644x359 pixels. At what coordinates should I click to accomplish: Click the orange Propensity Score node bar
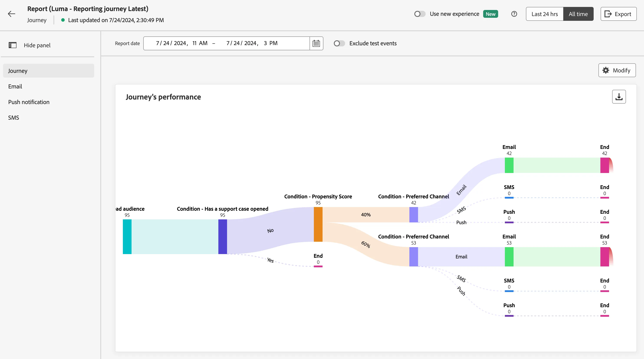318,224
